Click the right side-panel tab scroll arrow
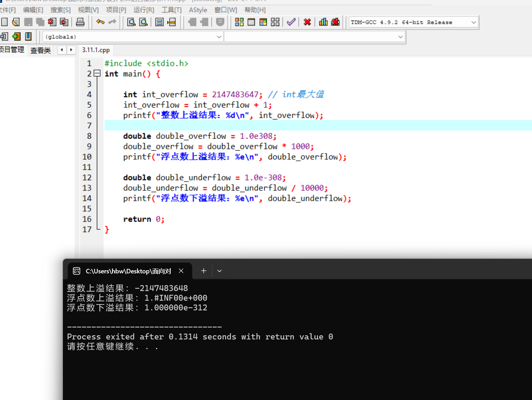The width and height of the screenshot is (532, 400). [71, 50]
